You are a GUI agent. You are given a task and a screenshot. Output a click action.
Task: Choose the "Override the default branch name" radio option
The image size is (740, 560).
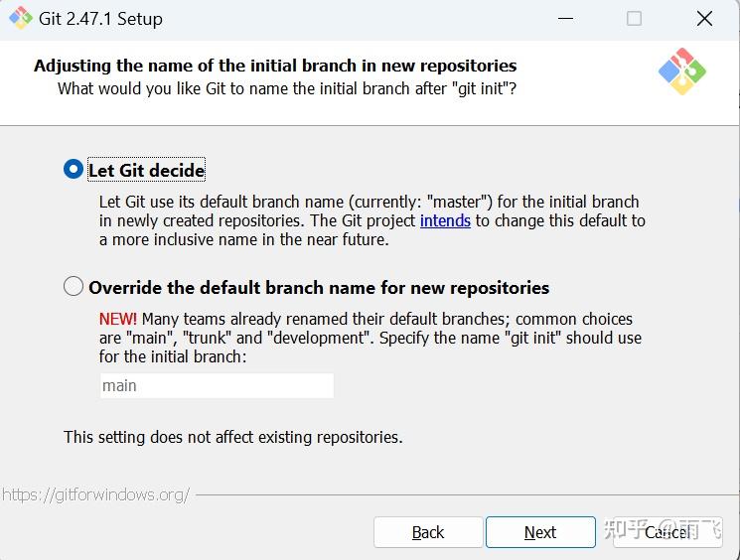click(x=74, y=287)
